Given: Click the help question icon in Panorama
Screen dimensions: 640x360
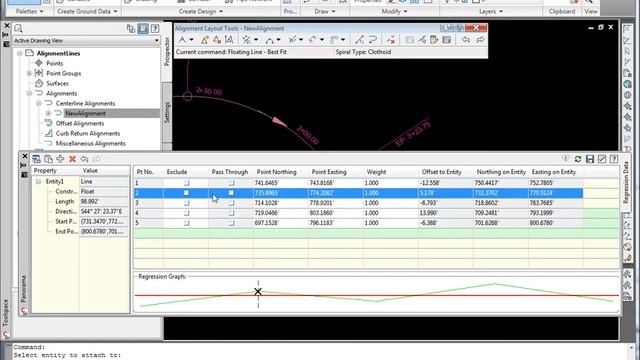Looking at the screenshot, I should click(x=614, y=159).
